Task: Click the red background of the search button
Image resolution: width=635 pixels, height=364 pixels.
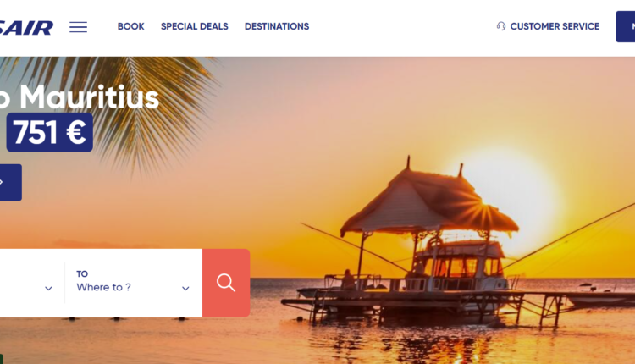Action: (x=226, y=283)
